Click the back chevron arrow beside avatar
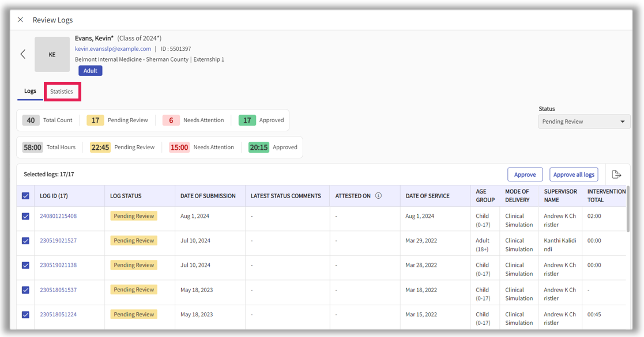 (23, 54)
